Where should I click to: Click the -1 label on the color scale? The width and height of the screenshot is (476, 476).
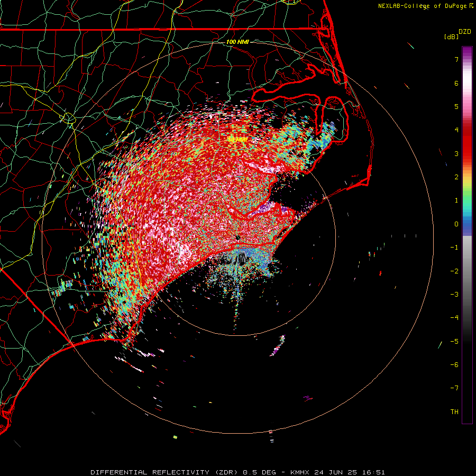pos(454,248)
